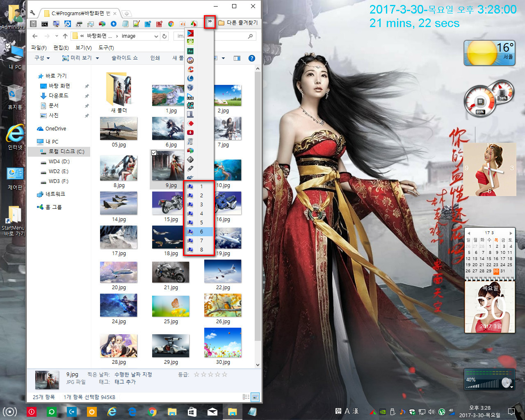Click 태그 추가 in details pane

tap(125, 382)
